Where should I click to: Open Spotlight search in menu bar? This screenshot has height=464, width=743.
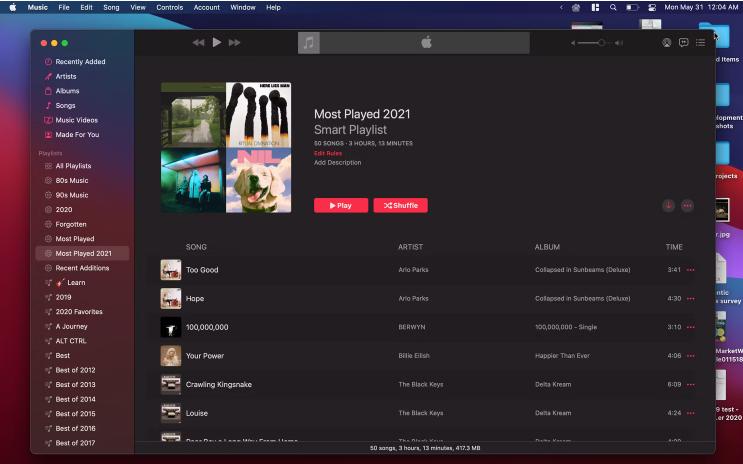click(x=613, y=8)
